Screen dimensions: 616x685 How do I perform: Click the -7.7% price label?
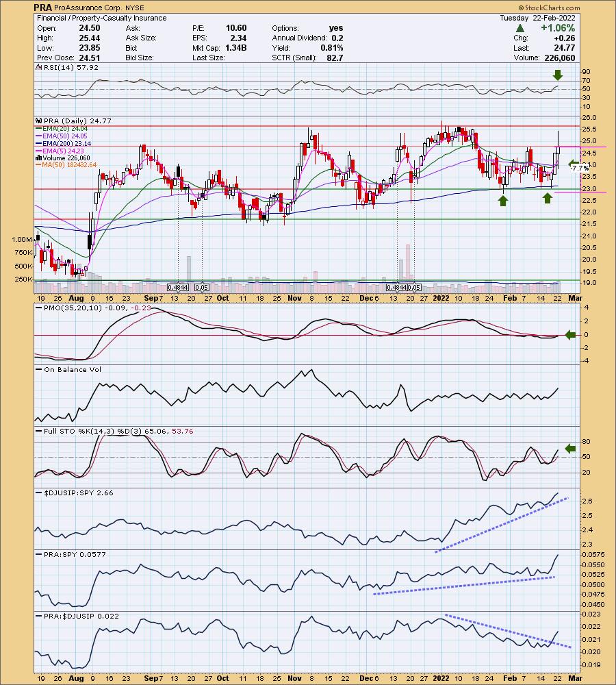(x=580, y=169)
